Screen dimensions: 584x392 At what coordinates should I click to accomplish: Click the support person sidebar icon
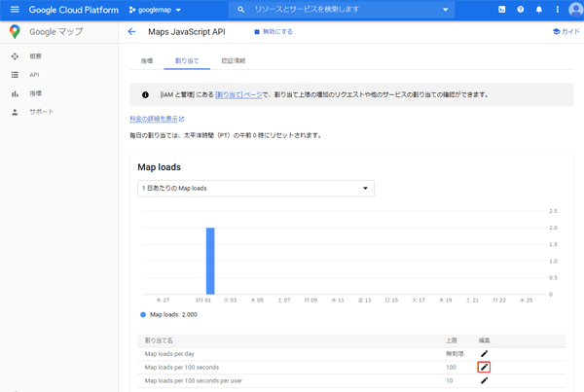[x=15, y=112]
